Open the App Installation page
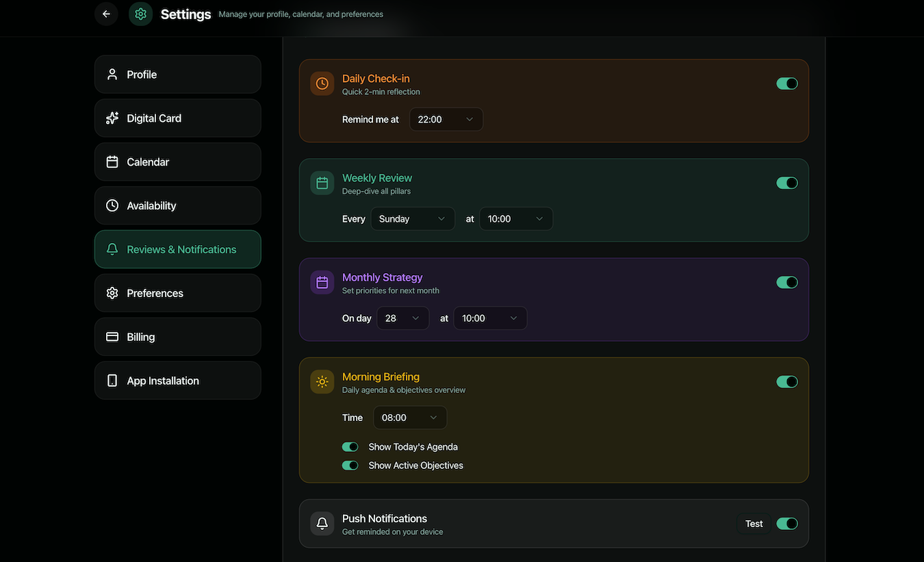The width and height of the screenshot is (924, 562). pos(177,381)
